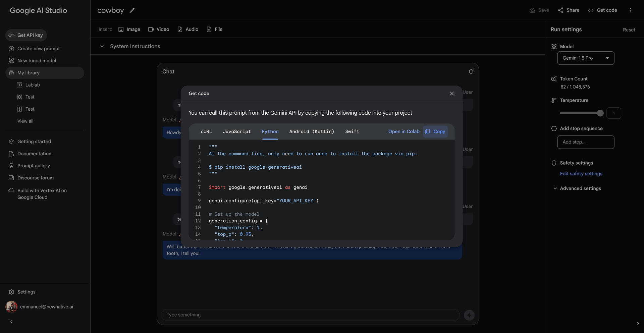Image resolution: width=644 pixels, height=333 pixels.
Task: Click View all library link
Action: (x=25, y=121)
